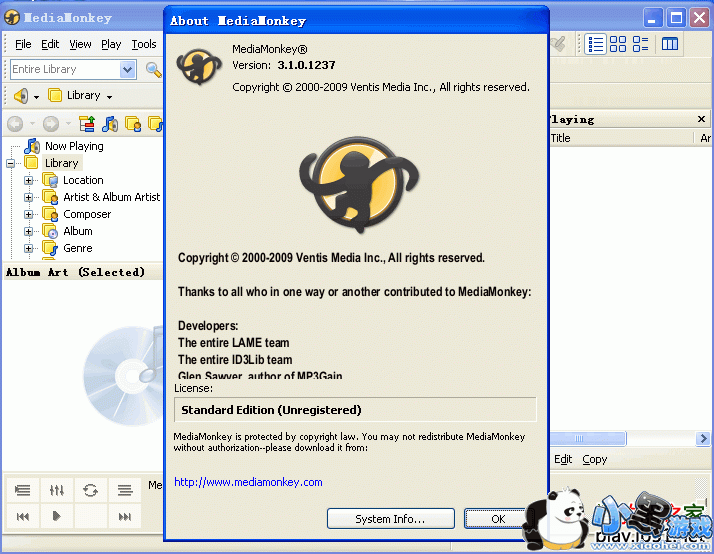Open the Play menu
Screen dimensions: 714x554
[x=111, y=44]
